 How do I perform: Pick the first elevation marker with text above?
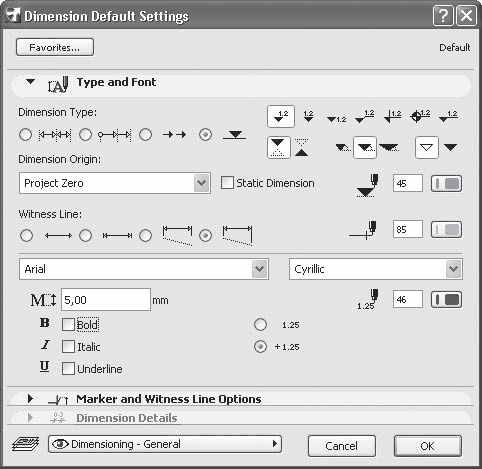[281, 117]
